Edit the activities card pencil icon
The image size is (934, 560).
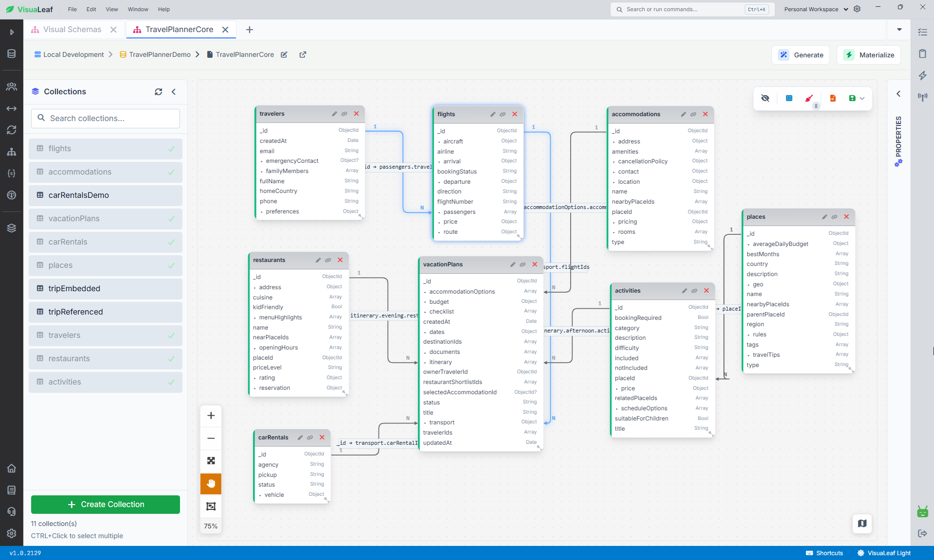[x=684, y=291]
